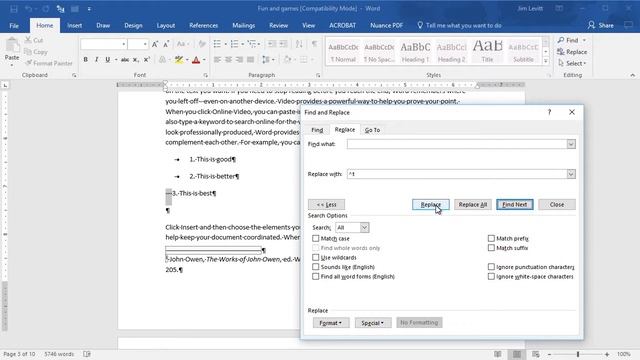
Task: Click the font color red swatch
Action: coord(196,60)
